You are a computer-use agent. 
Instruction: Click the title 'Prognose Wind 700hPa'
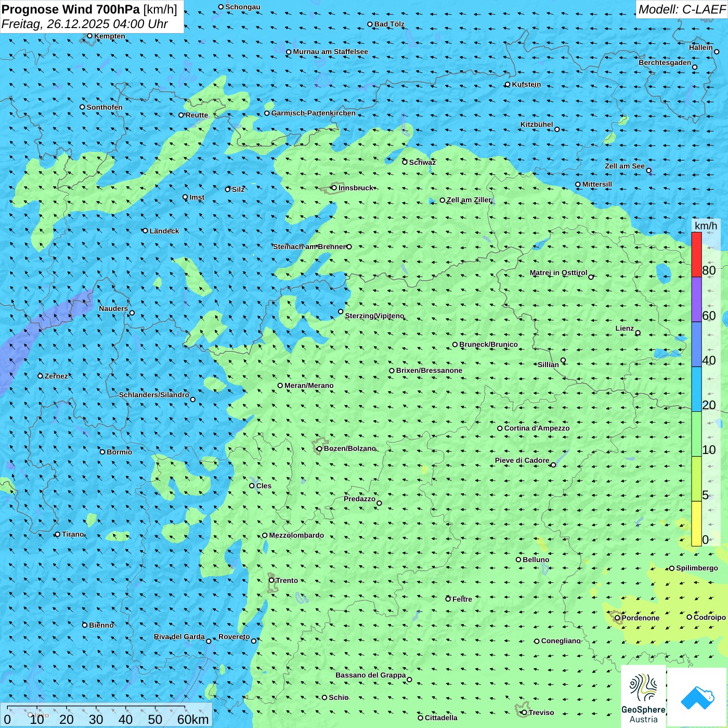click(71, 9)
